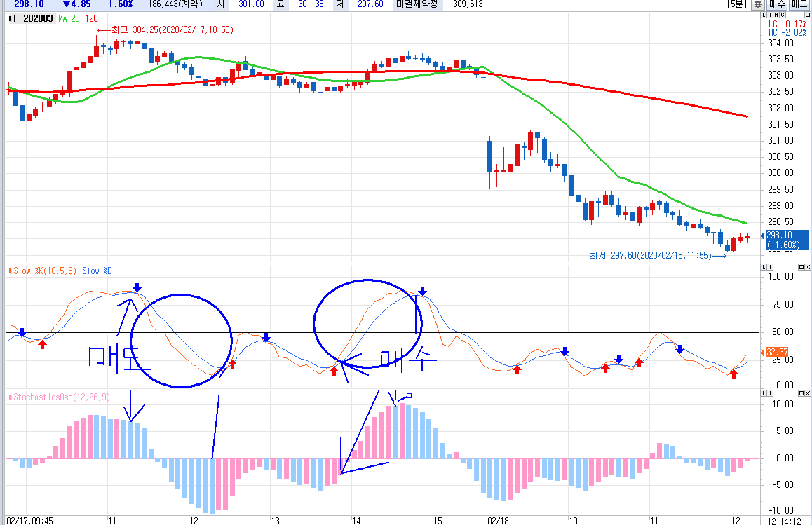Open chart settings gear icon
This screenshot has width=812, height=525.
pos(757,4)
